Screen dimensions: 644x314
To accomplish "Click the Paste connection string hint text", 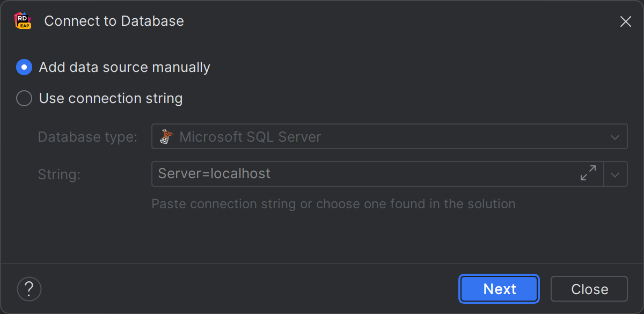I will [333, 204].
